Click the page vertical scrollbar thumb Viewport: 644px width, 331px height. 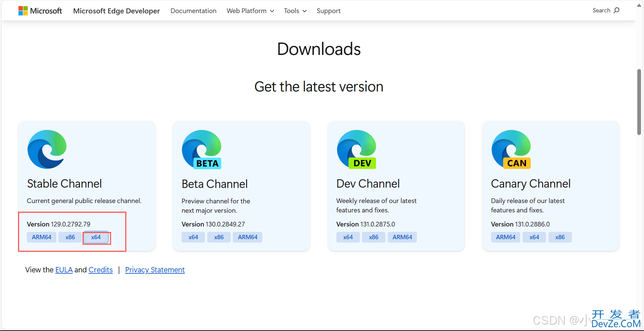[x=639, y=102]
